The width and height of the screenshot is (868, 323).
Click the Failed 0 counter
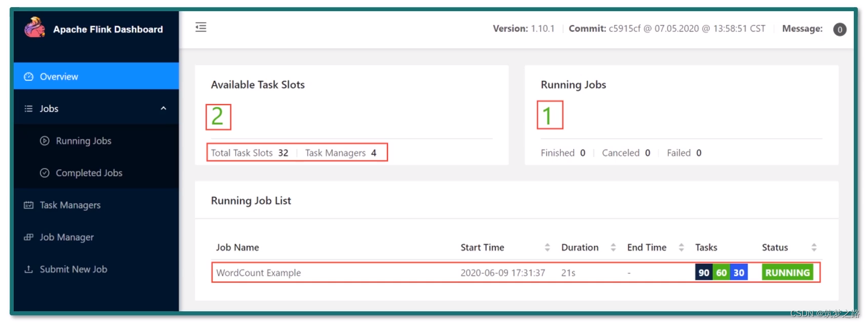tap(684, 153)
